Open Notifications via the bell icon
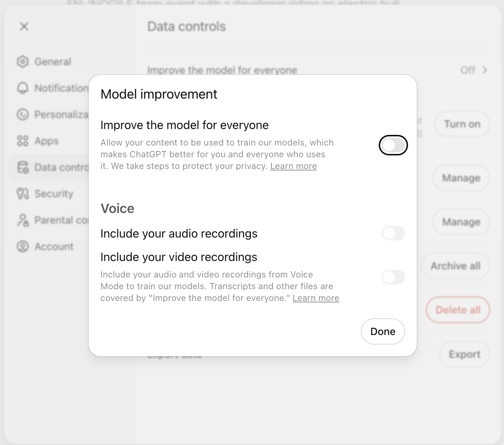Viewport: 504px width, 445px height. pyautogui.click(x=23, y=88)
